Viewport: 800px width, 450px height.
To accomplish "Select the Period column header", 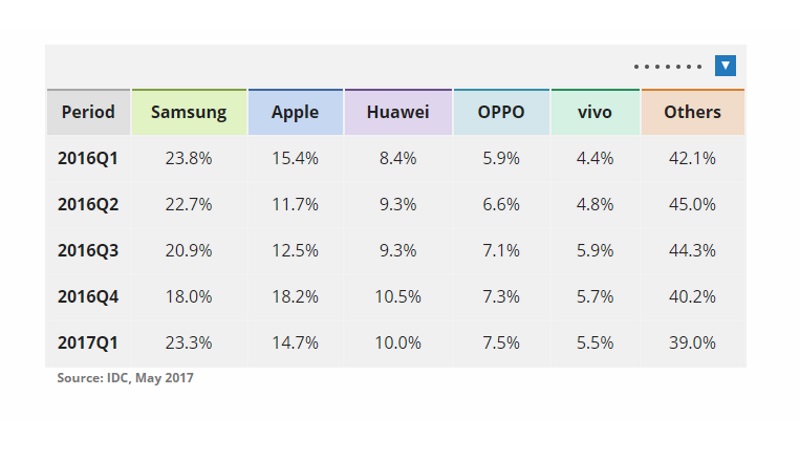I will click(x=88, y=112).
